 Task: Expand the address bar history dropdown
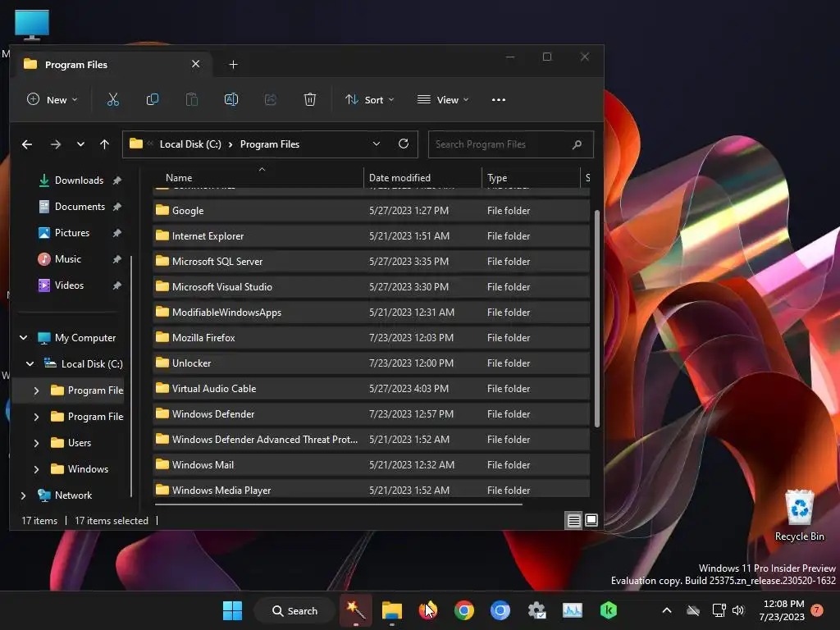[376, 144]
